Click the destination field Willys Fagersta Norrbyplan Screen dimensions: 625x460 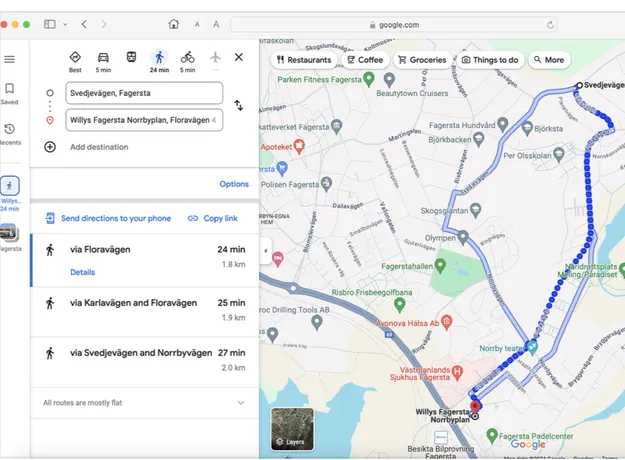144,120
